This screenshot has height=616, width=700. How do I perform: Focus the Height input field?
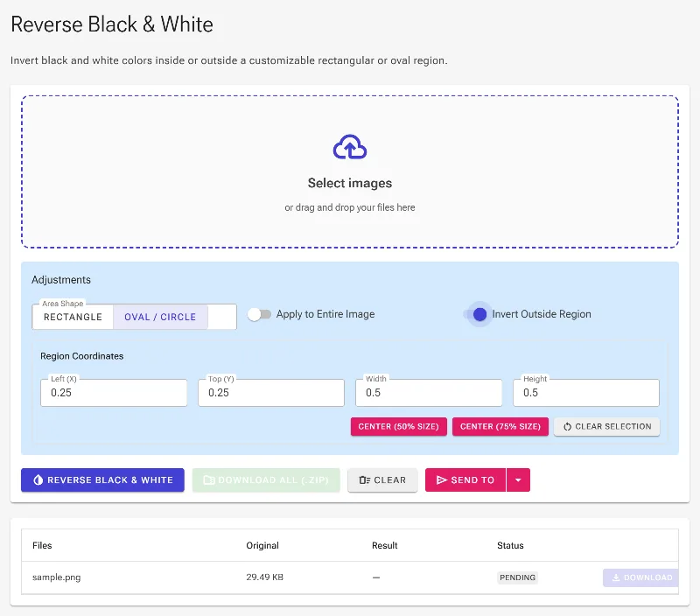(x=586, y=393)
